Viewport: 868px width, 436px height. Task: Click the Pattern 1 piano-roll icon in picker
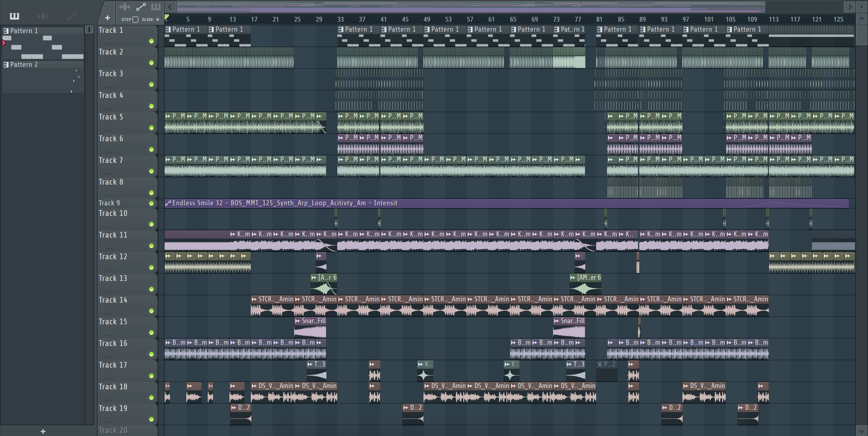coord(6,31)
